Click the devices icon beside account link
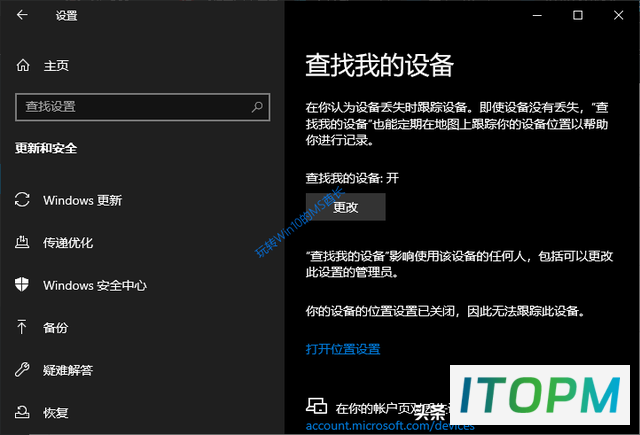 click(x=317, y=406)
